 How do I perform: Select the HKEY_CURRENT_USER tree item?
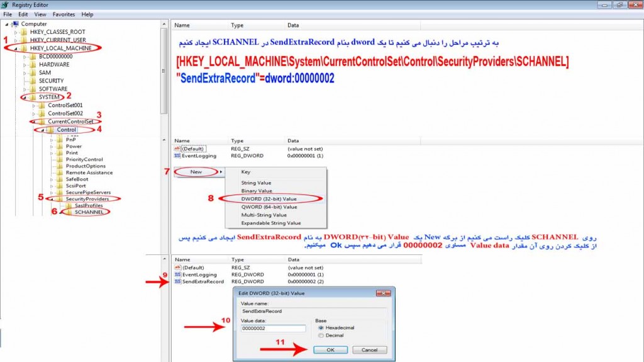pos(58,40)
